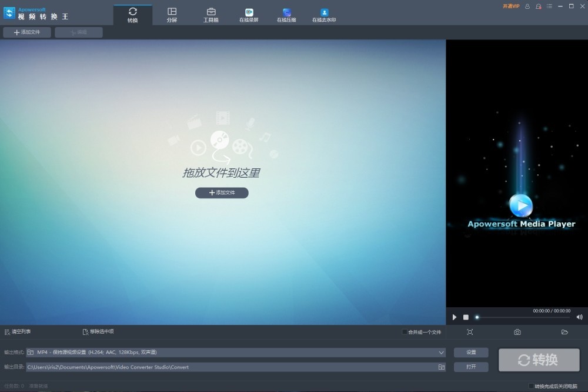Image resolution: width=588 pixels, height=392 pixels.
Task: Switch to the 分屏 split-screen tab
Action: [172, 15]
